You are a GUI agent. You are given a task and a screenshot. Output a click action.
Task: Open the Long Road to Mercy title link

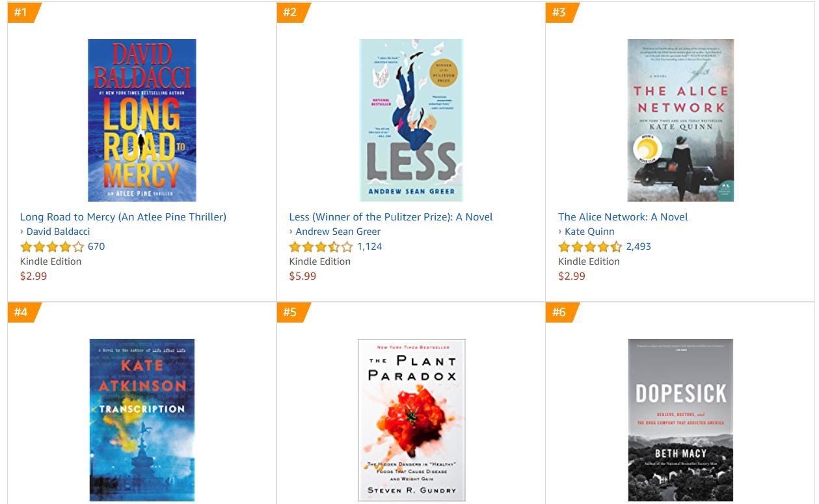tap(123, 217)
